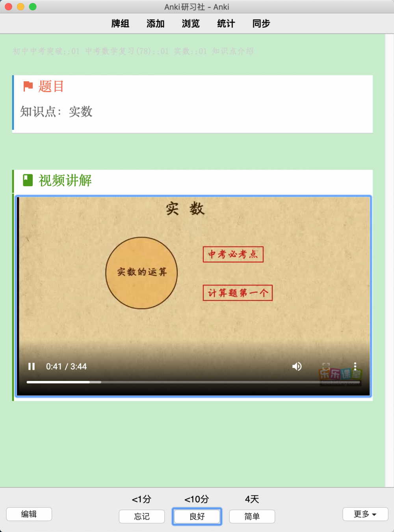Open the 统计 statistics menu item
Viewport: 394px width, 532px height.
226,24
